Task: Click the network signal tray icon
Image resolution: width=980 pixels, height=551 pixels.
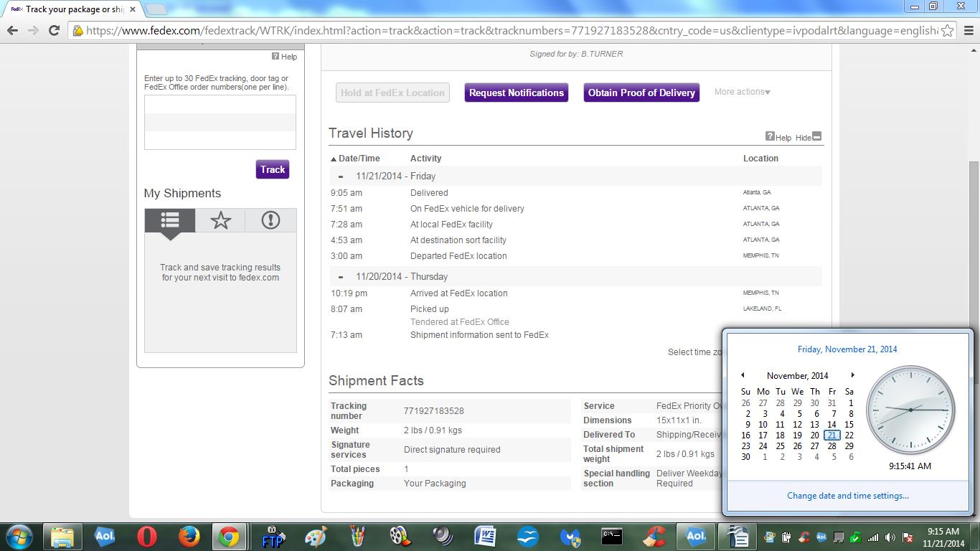Action: coord(873,537)
